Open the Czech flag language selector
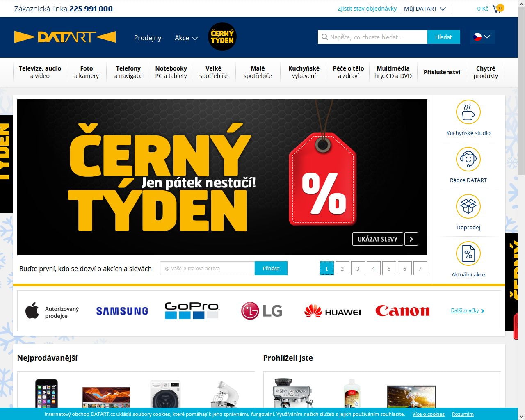Screen dimensions: 525x420 pyautogui.click(x=482, y=37)
